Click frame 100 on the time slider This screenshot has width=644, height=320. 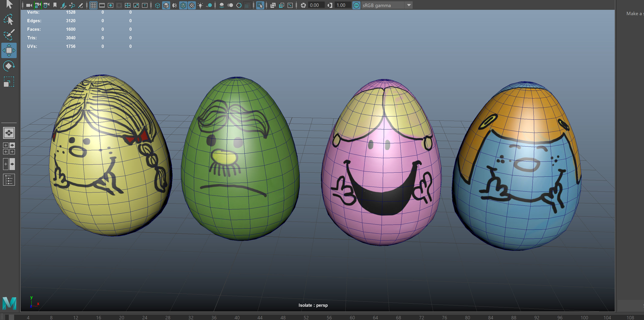click(584, 317)
